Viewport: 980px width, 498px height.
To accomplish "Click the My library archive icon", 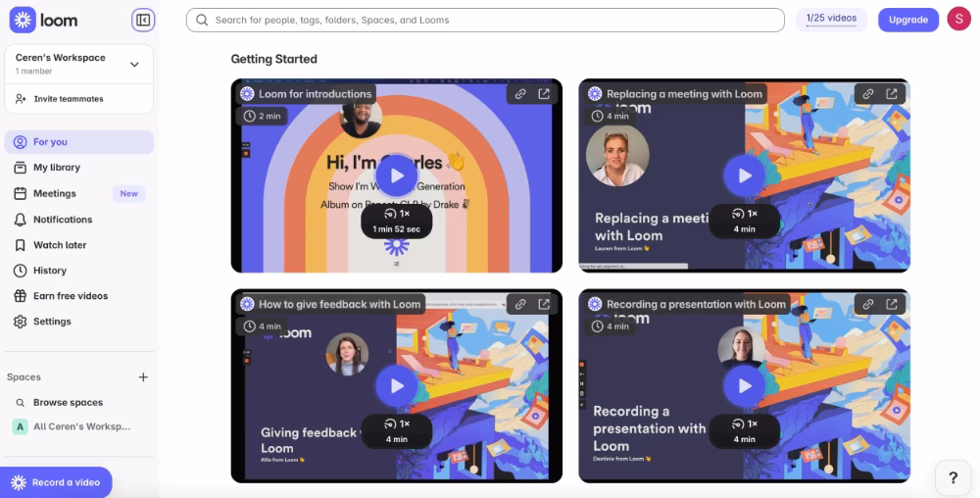I will (x=20, y=168).
